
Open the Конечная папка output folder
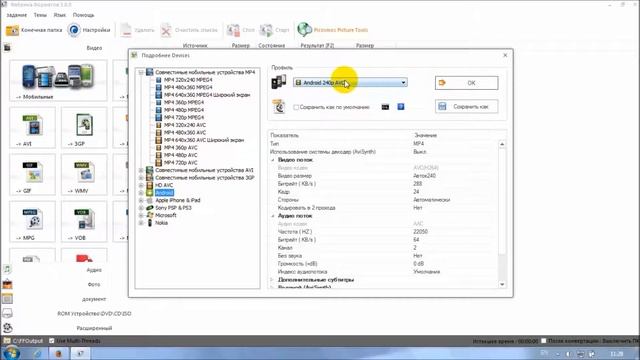34,30
